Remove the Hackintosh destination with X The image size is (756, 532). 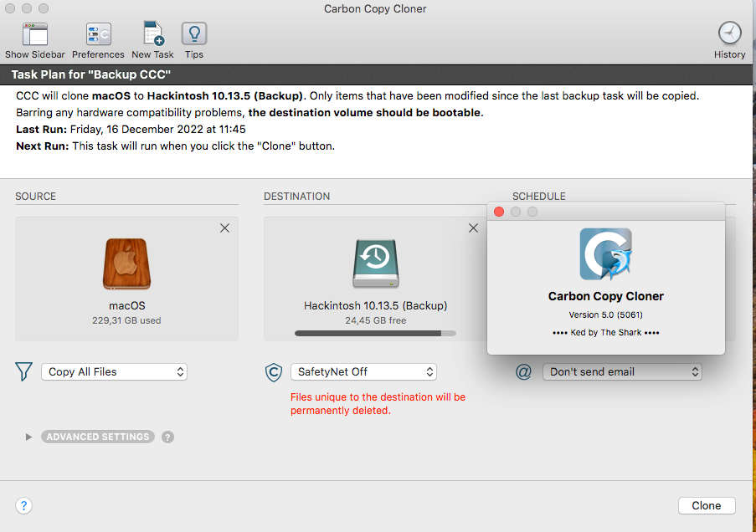point(474,228)
